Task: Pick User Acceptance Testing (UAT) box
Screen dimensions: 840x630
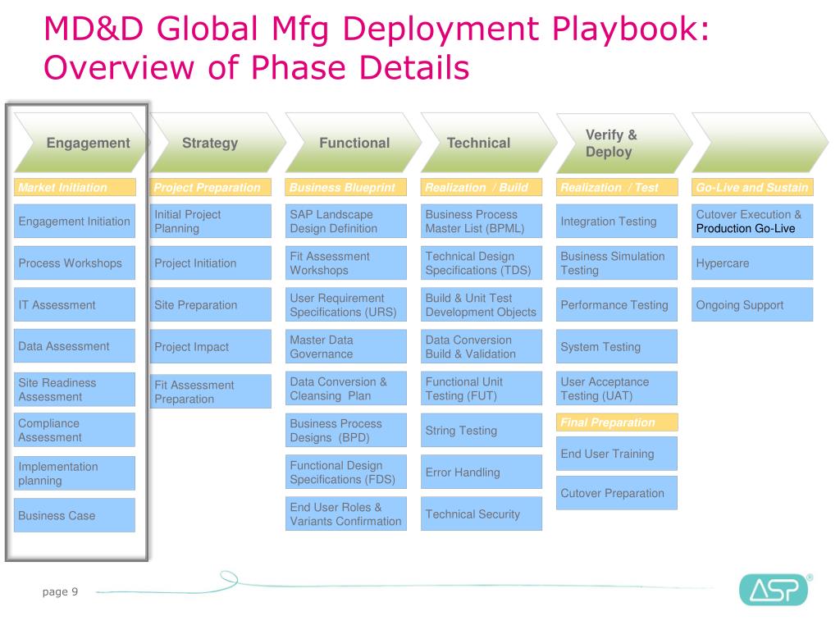Action: (617, 388)
